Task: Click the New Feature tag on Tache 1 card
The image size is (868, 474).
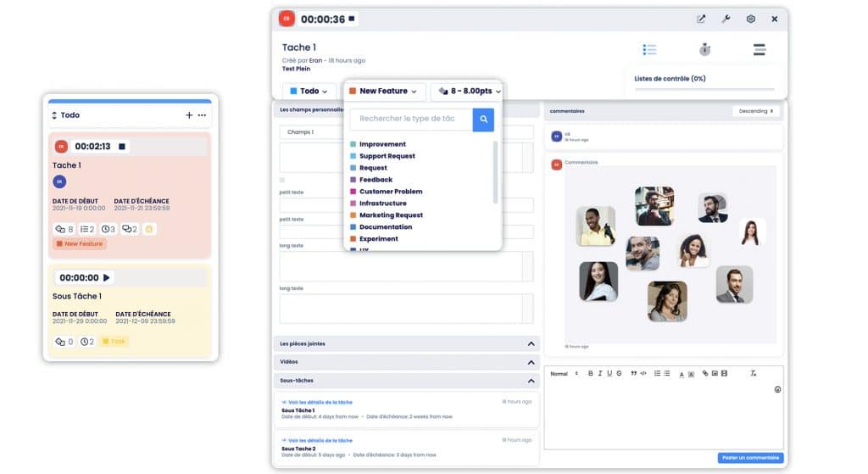Action: click(x=80, y=243)
